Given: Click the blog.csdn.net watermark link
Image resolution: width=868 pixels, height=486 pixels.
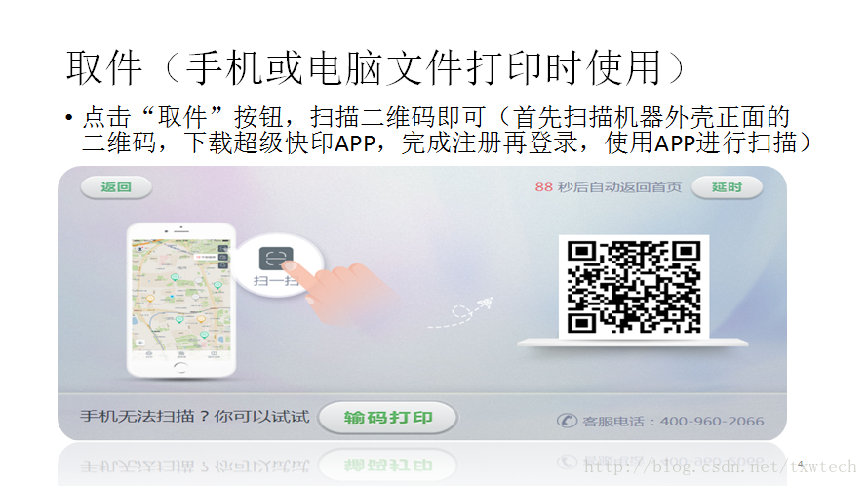Looking at the screenshot, I should pyautogui.click(x=720, y=466).
